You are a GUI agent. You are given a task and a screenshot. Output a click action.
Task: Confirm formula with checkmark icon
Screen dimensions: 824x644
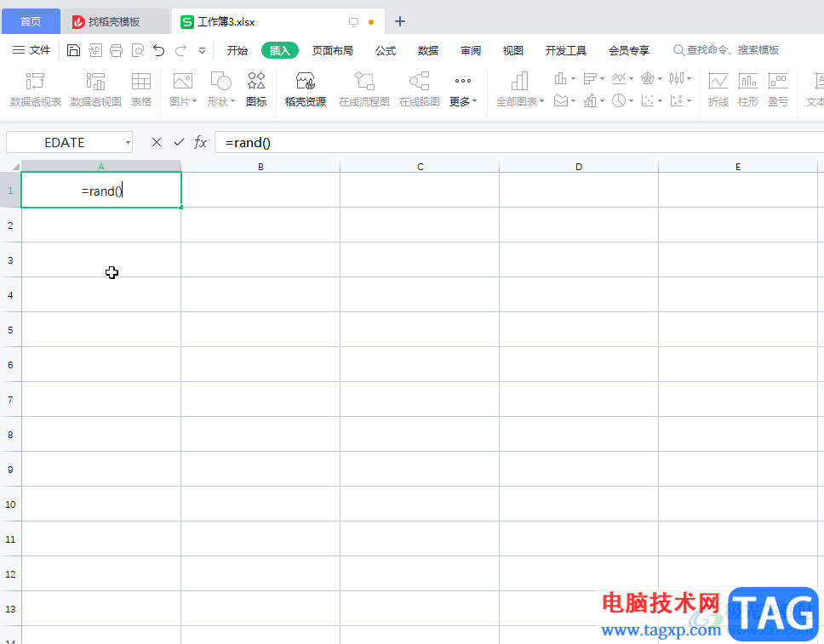179,142
